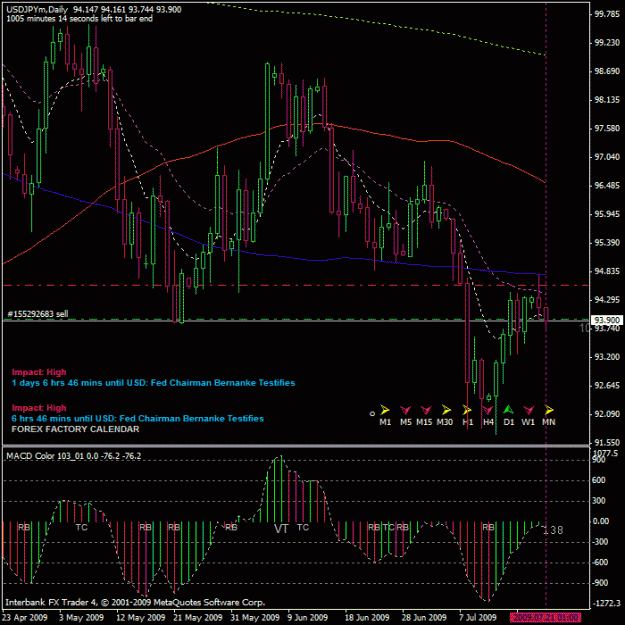Select the '#155292683 sell' order label
This screenshot has height=625, width=625.
(38, 314)
